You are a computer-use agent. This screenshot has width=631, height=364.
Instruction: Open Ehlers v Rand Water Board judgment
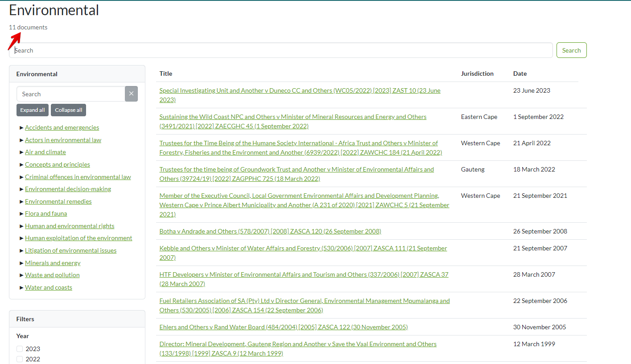click(x=283, y=327)
